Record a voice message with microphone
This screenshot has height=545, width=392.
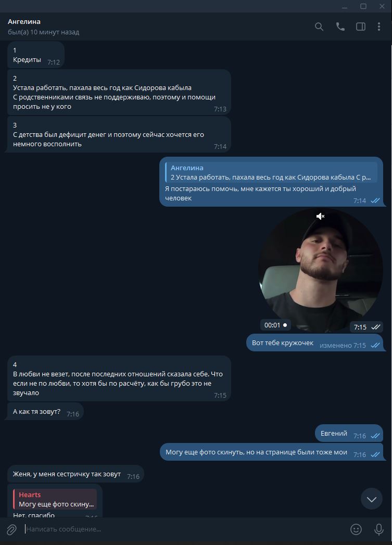tap(379, 529)
